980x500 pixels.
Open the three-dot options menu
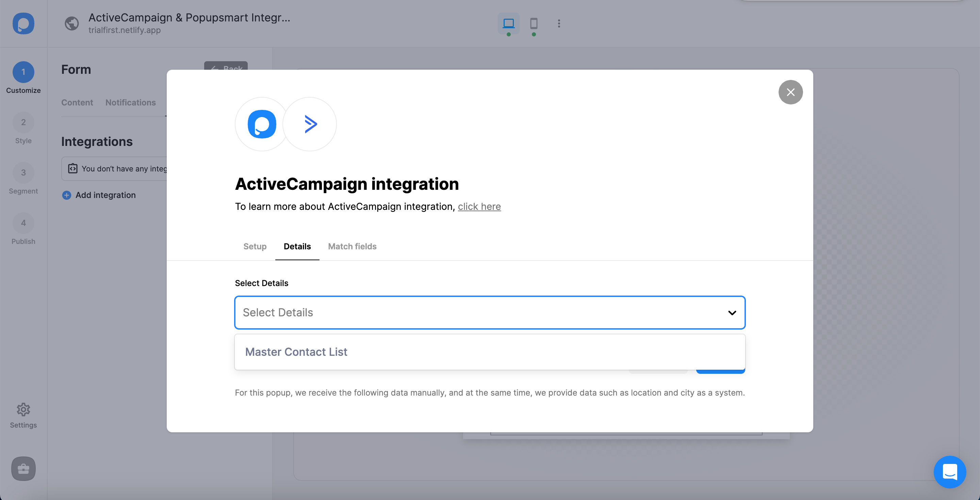pyautogui.click(x=558, y=23)
